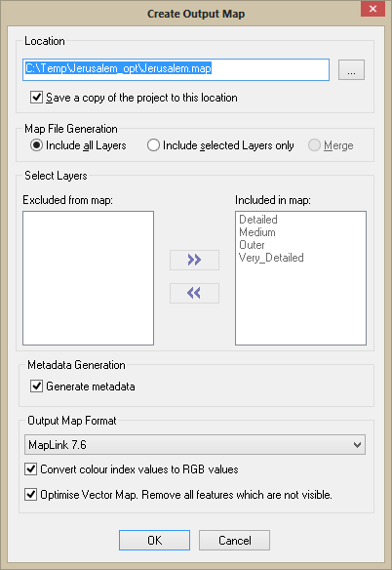392x570 pixels.
Task: Pick the Outer layer in list
Action: (252, 245)
